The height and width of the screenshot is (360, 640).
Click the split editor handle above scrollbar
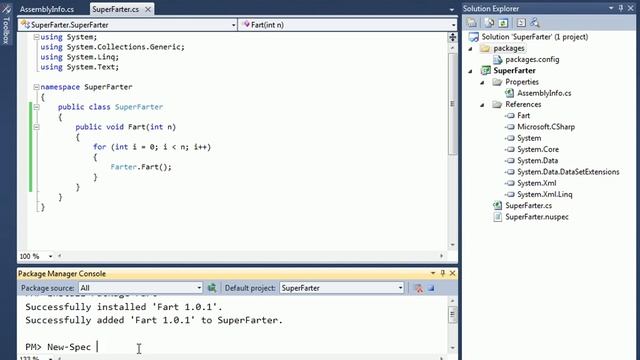click(452, 38)
